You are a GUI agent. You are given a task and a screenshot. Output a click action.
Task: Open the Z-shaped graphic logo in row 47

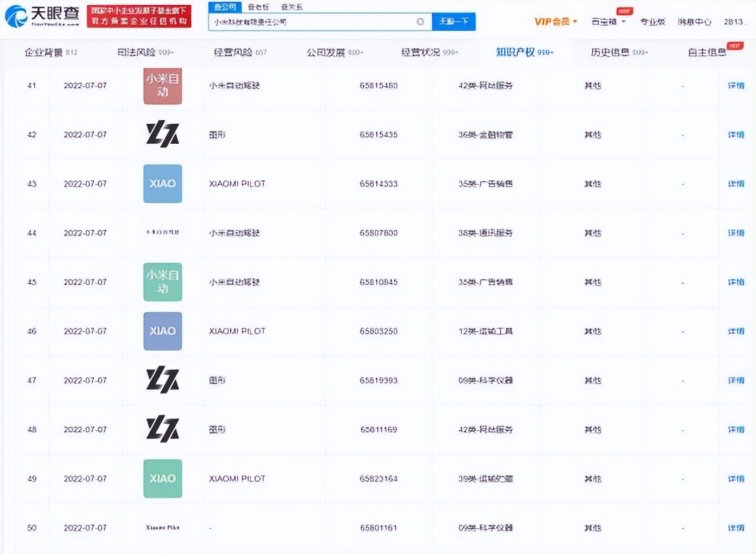(x=163, y=380)
